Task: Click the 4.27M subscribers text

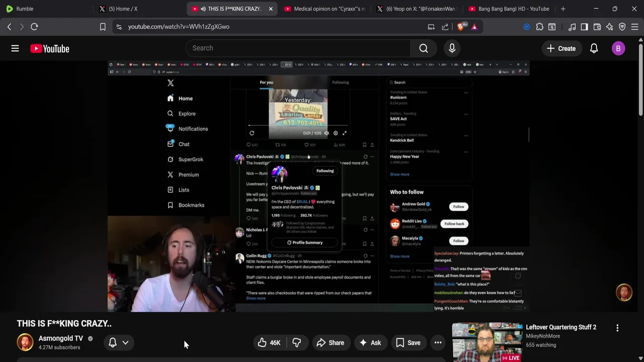Action: pyautogui.click(x=59, y=347)
